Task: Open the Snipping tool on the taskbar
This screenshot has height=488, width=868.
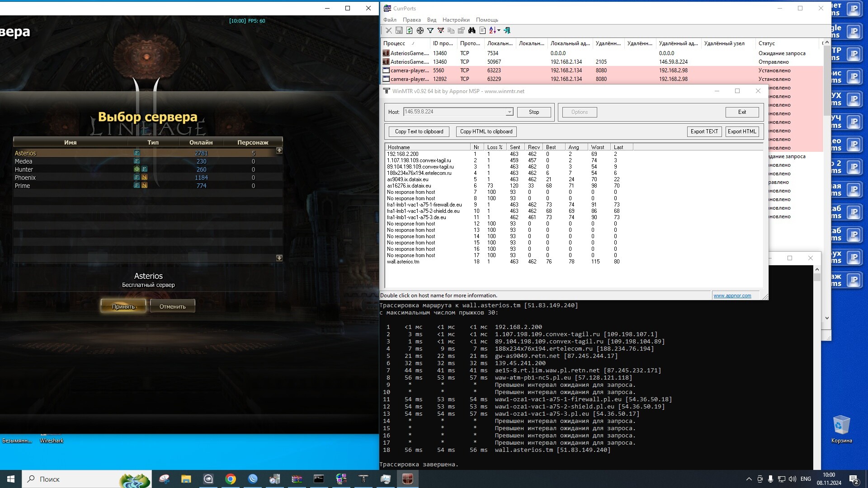Action: (164, 479)
